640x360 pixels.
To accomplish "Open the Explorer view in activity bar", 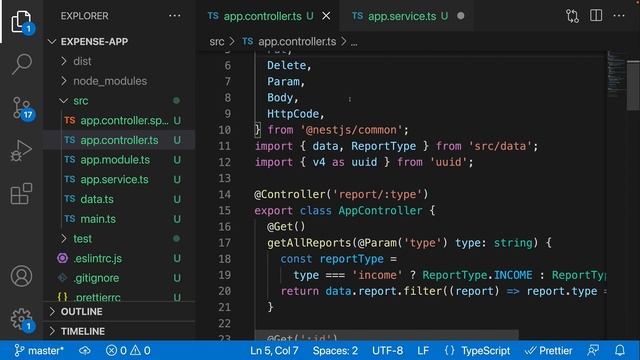I will pyautogui.click(x=21, y=21).
